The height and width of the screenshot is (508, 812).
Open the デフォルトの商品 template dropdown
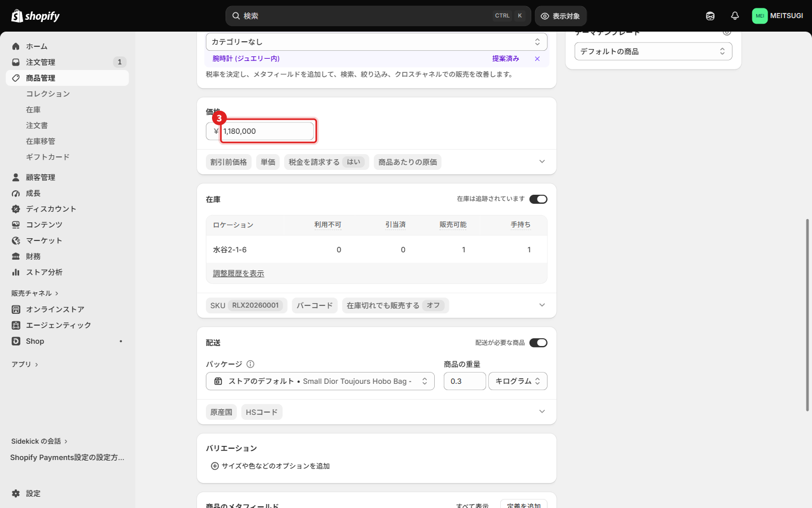pyautogui.click(x=654, y=51)
